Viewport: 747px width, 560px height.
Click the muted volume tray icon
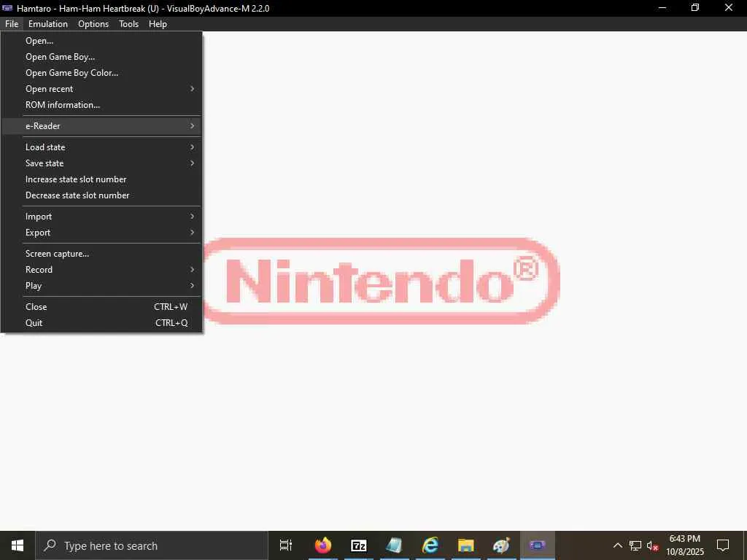pos(652,545)
